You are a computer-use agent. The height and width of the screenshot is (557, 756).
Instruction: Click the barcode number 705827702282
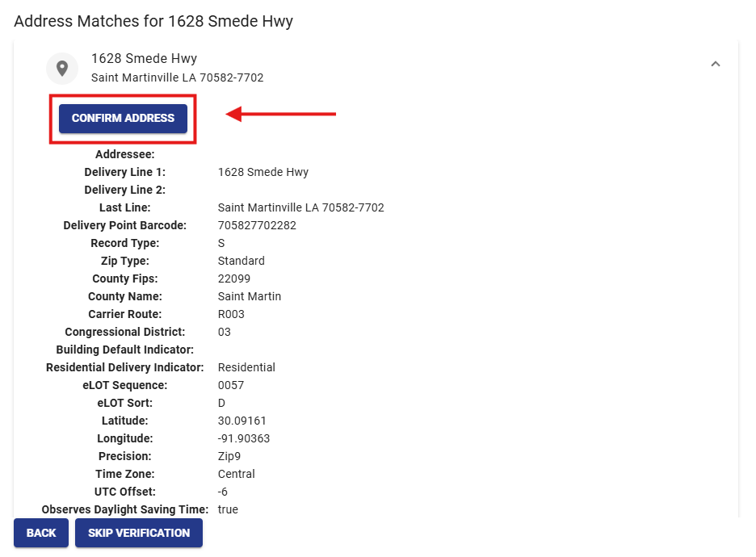[x=257, y=225]
